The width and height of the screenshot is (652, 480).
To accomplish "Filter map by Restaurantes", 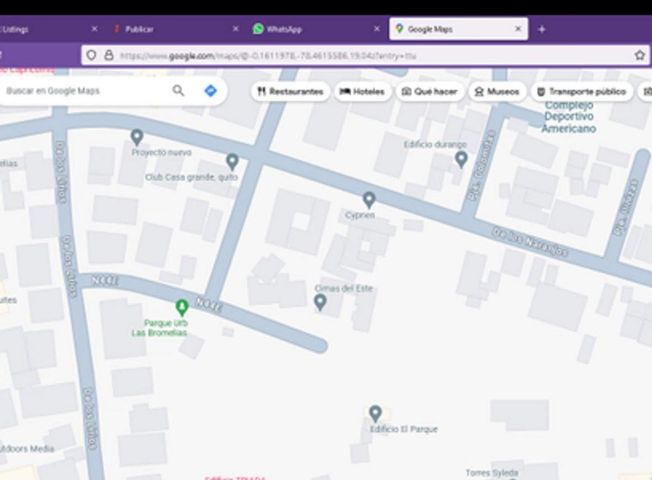I will point(290,92).
